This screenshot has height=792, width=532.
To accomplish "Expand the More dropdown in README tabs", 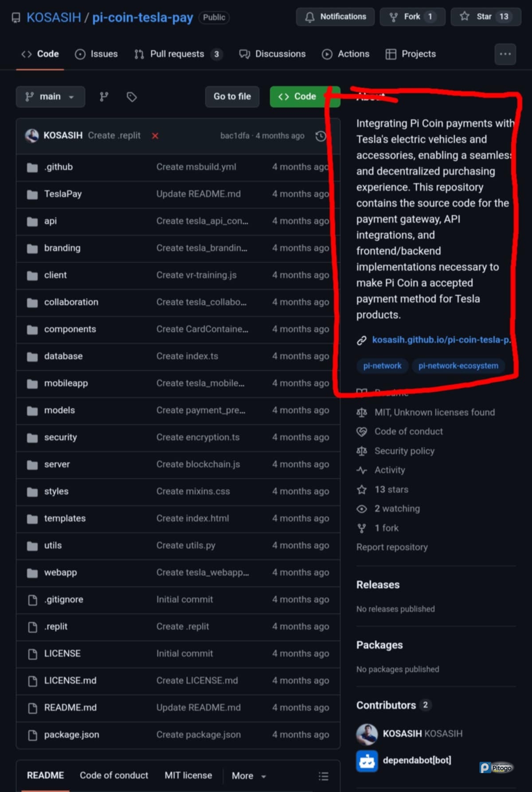I will click(249, 776).
